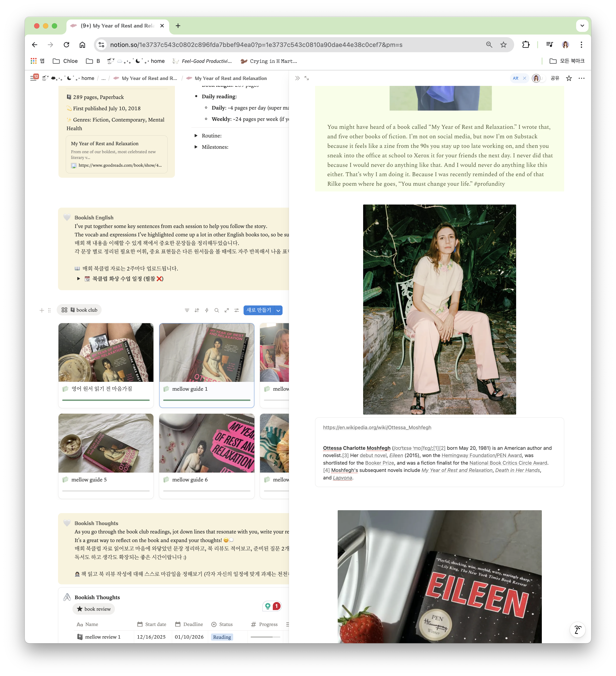Image resolution: width=616 pixels, height=676 pixels.
Task: Expand 북클럽 화상 수업 일정 toggle
Action: click(x=79, y=279)
